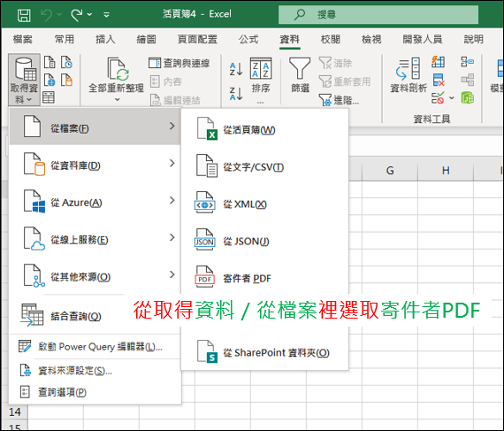Select row 14 header
This screenshot has width=504, height=431.
pos(15,412)
